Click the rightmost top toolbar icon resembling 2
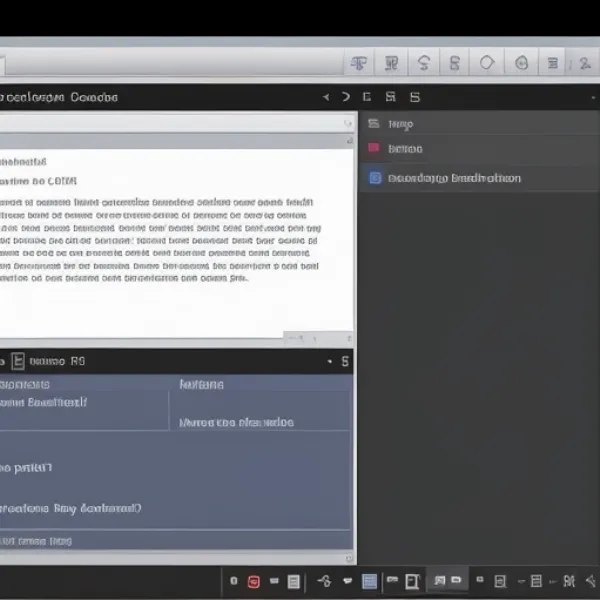This screenshot has width=600, height=600. click(x=584, y=63)
